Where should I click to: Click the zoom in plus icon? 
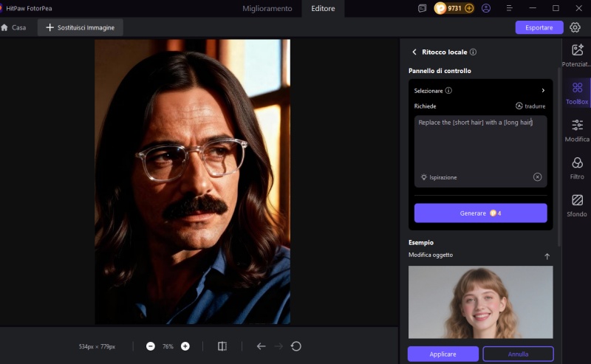185,346
